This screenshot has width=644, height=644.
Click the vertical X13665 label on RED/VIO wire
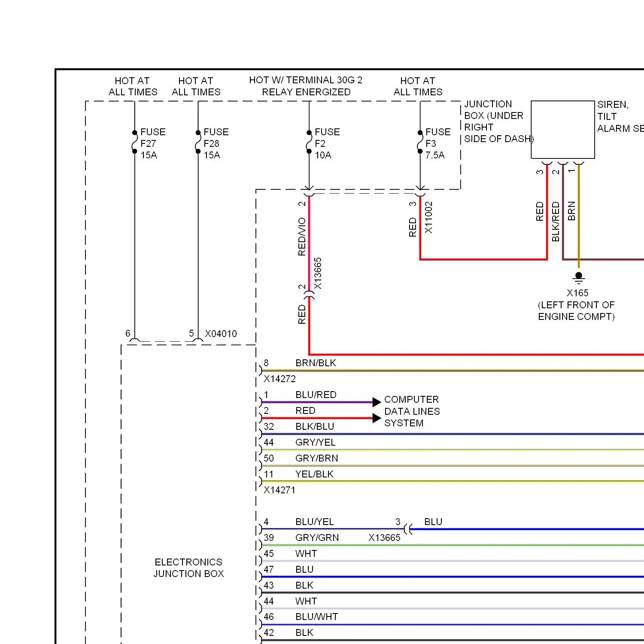pyautogui.click(x=317, y=274)
